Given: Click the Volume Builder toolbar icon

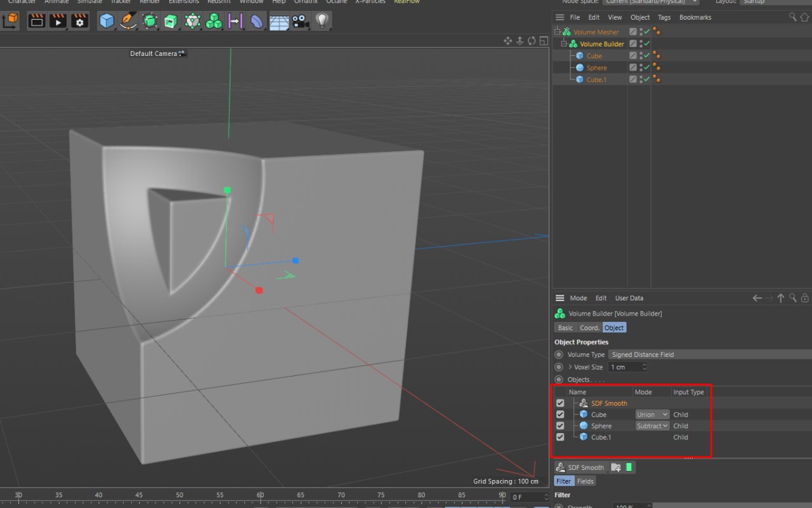Looking at the screenshot, I should pos(214,21).
